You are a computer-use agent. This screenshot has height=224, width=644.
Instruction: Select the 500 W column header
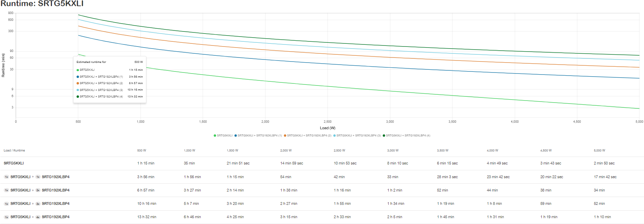(142, 150)
